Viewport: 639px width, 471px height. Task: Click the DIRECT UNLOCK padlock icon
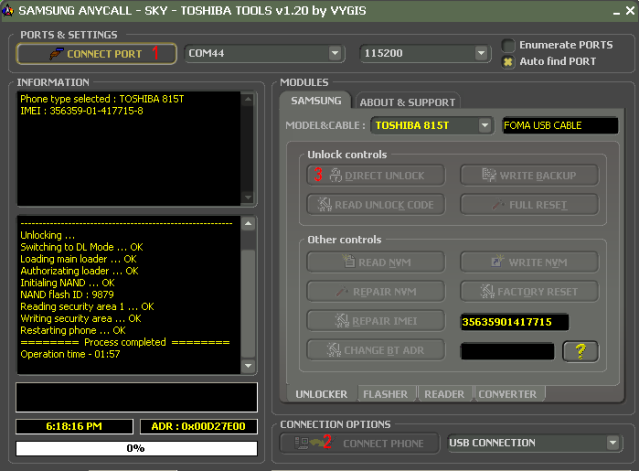[335, 175]
